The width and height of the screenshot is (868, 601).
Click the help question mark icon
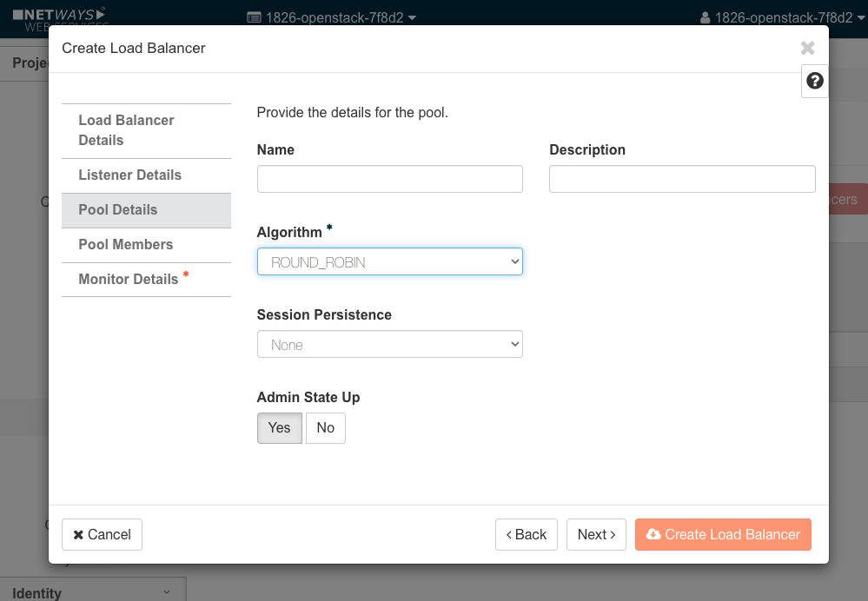point(814,81)
